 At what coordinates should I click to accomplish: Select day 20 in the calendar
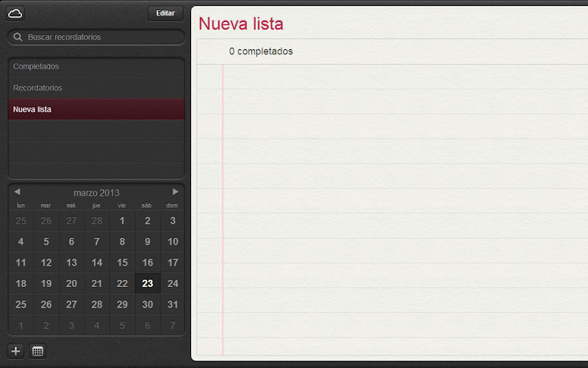[x=71, y=284]
